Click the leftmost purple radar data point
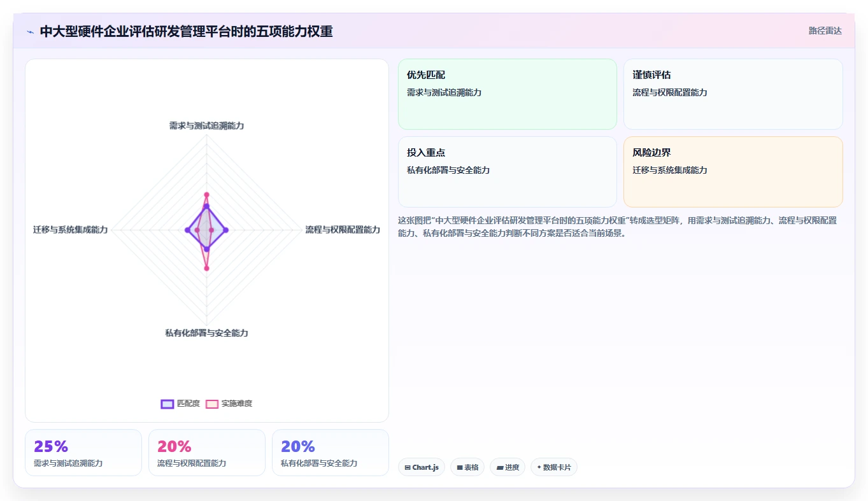Screen dimensions: 868x501 (187, 230)
